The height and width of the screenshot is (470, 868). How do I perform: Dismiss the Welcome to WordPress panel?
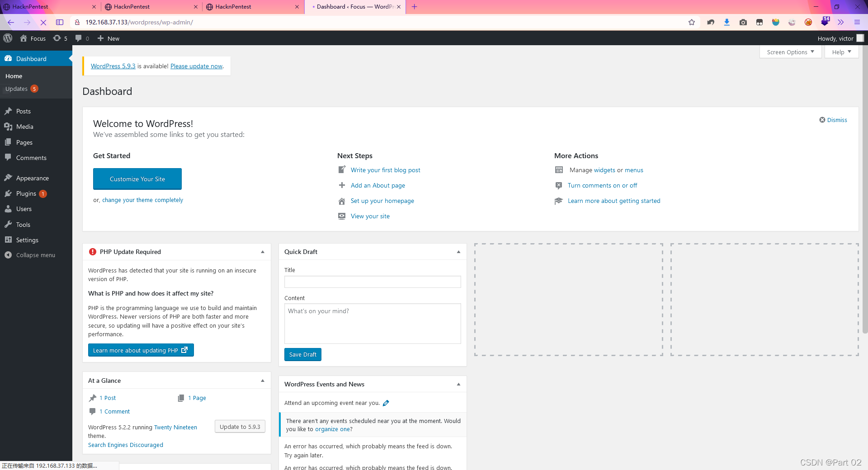[833, 120]
